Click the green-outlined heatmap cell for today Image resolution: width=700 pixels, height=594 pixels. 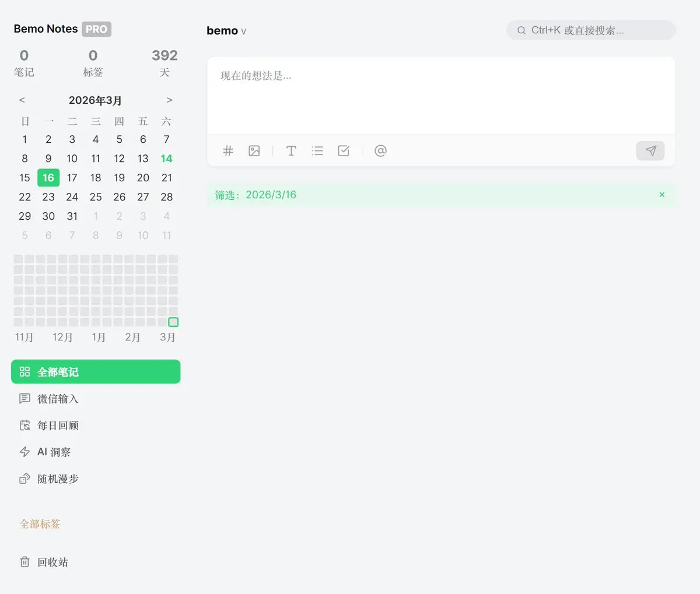[173, 322]
